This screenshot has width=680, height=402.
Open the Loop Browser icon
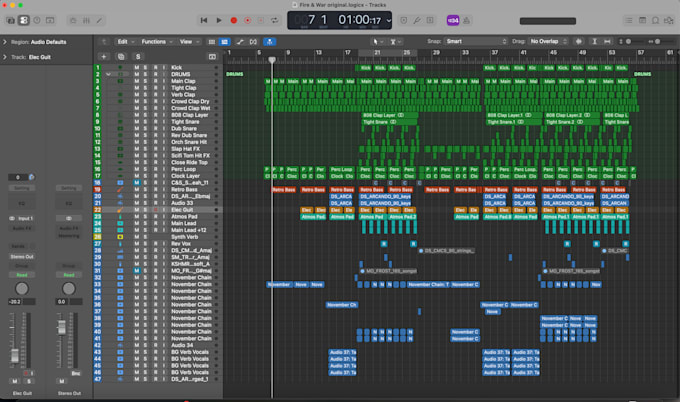(655, 20)
